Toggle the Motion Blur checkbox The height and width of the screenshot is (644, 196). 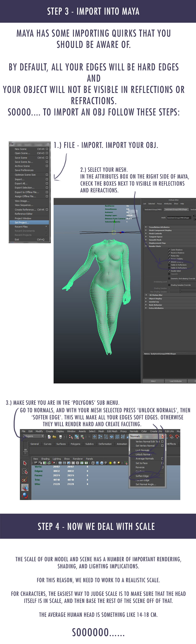169,256
